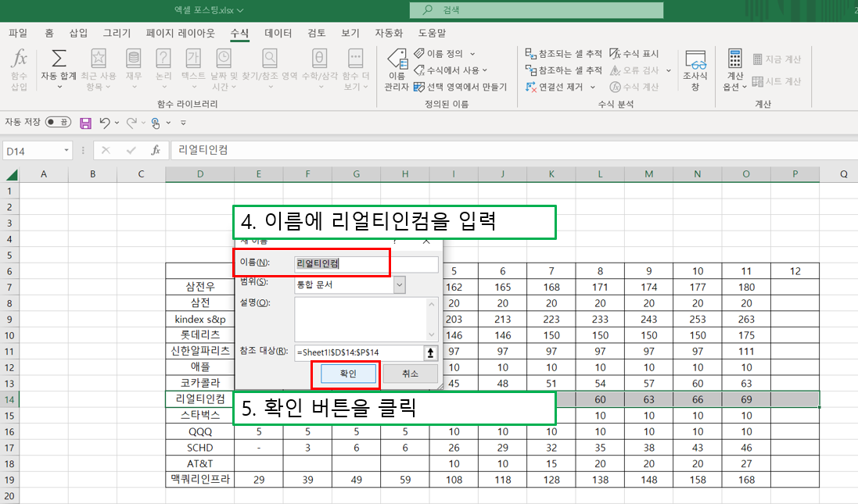Click the 참조 대상 reference field
Screen dimensions: 858x504
[x=359, y=353]
